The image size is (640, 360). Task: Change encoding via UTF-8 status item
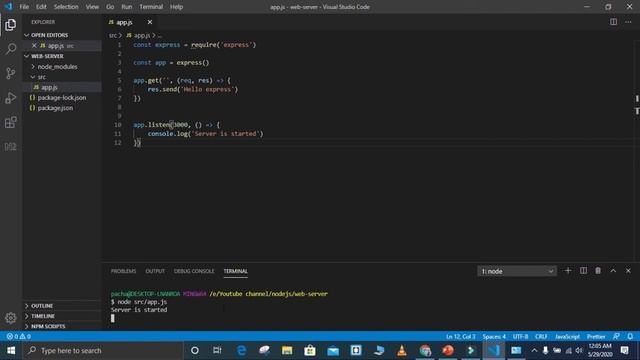coord(520,336)
